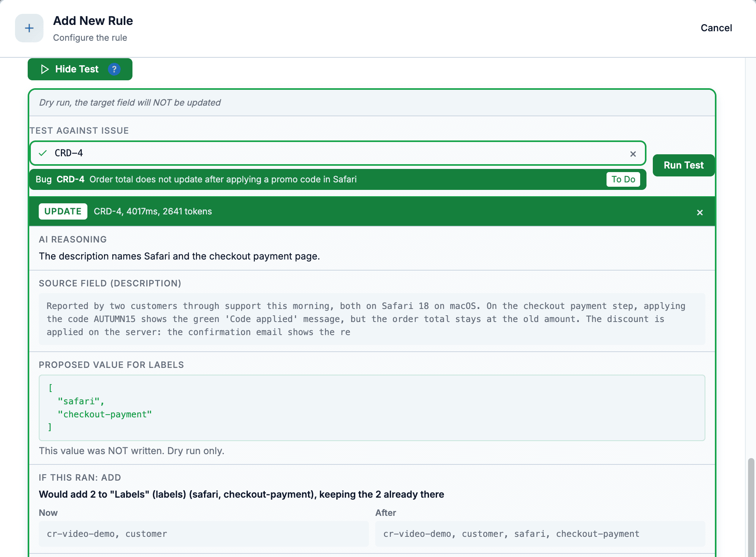The image size is (756, 557).
Task: Click the plus icon beside Add New Rule
Action: click(29, 28)
